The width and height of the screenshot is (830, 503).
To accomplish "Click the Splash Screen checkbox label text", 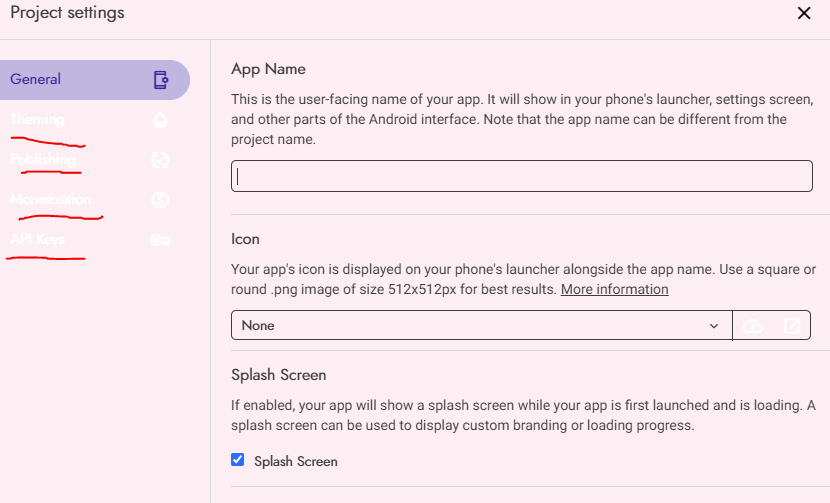I will pyautogui.click(x=296, y=461).
